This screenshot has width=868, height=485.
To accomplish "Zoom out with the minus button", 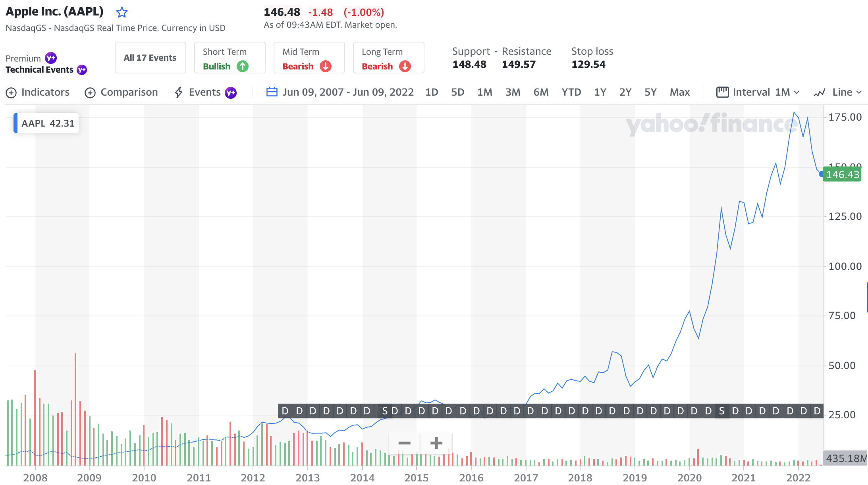I will (404, 443).
